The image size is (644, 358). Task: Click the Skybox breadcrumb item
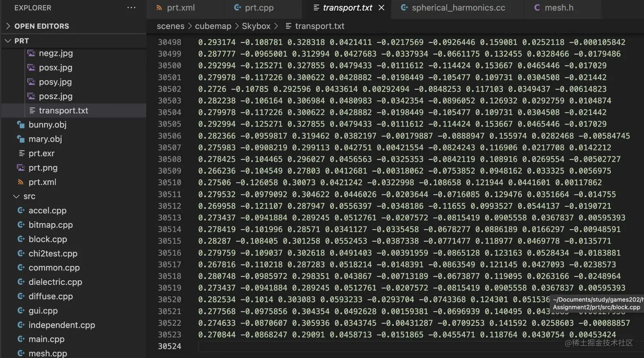coord(256,26)
